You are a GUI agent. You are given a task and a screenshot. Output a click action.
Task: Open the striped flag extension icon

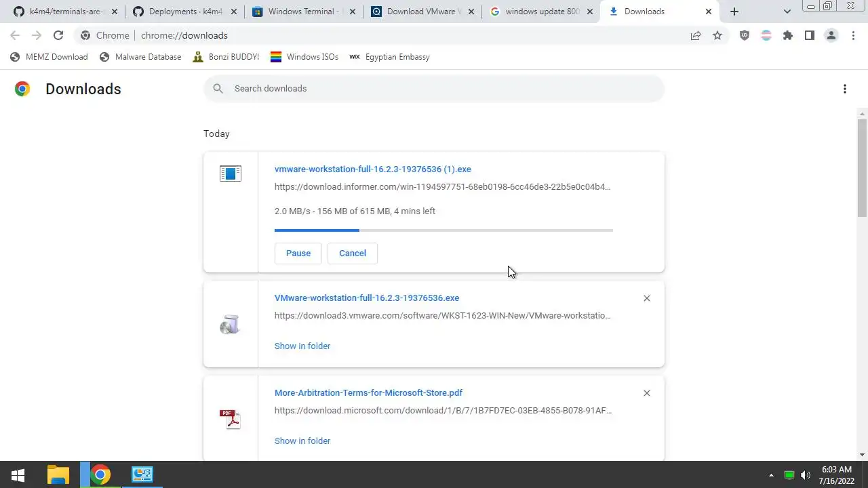(x=766, y=35)
